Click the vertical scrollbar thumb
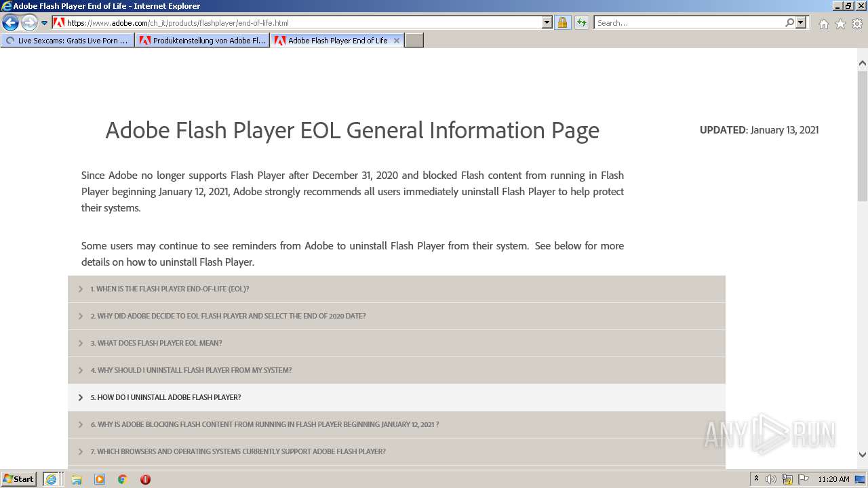This screenshot has height=488, width=868. coord(863,136)
